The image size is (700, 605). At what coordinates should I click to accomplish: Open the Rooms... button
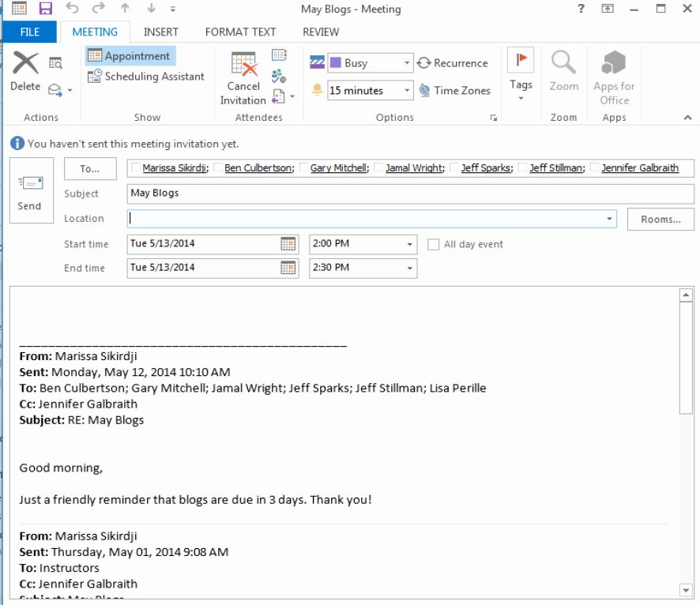tap(660, 219)
